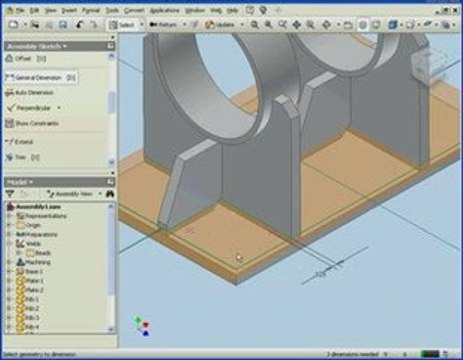Click the blue component display icon
Image resolution: width=463 pixels, height=360 pixels.
point(393,25)
